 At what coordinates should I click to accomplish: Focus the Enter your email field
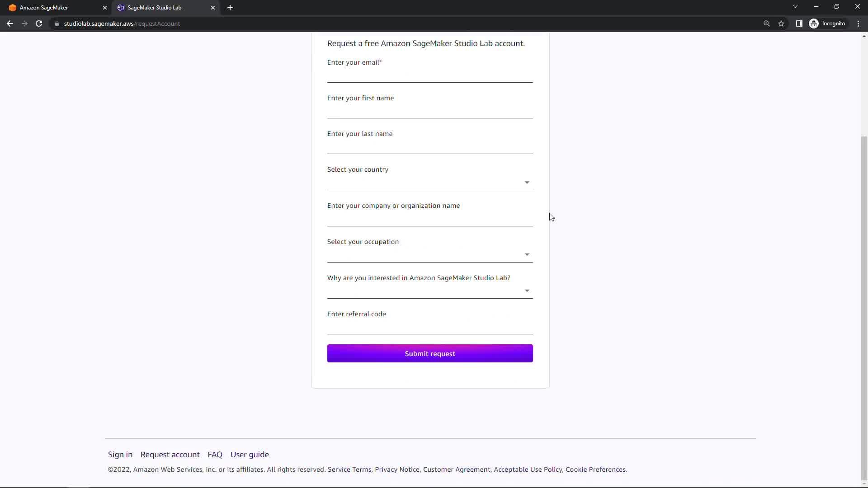pyautogui.click(x=429, y=75)
